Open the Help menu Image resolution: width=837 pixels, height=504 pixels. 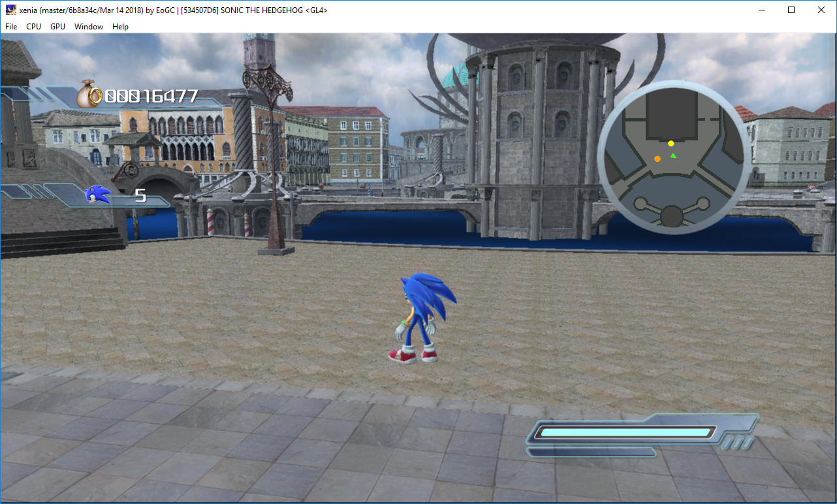[x=120, y=27]
